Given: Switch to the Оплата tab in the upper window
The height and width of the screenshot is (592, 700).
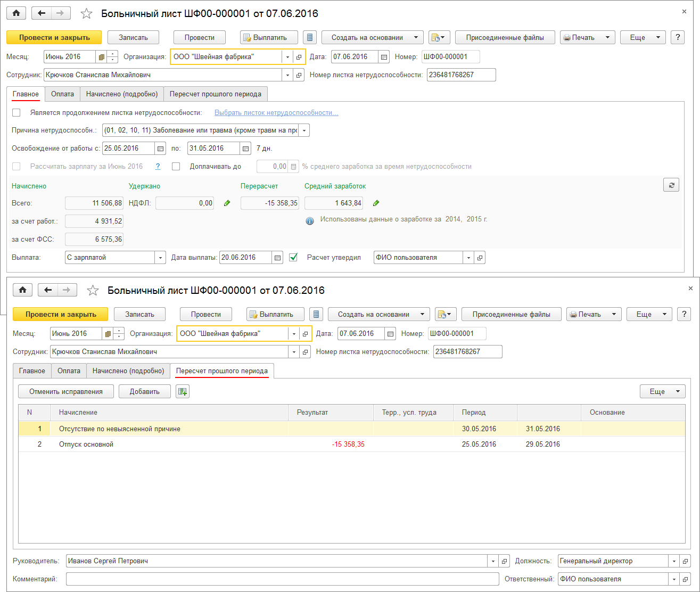Looking at the screenshot, I should coord(62,94).
